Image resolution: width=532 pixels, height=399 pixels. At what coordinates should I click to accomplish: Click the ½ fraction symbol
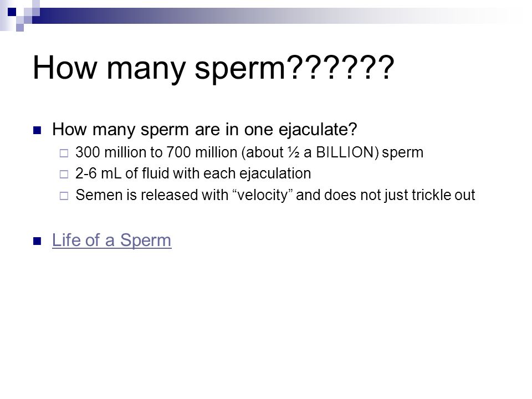(294, 152)
